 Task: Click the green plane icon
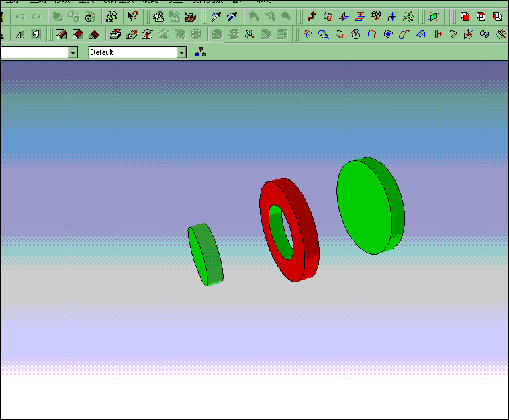point(434,16)
